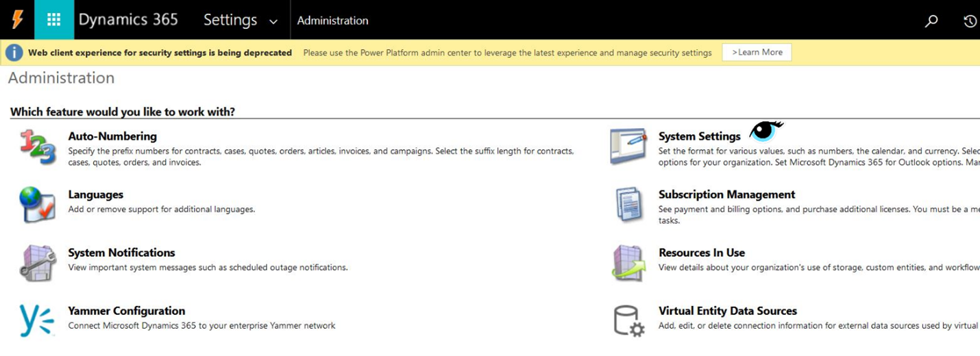This screenshot has height=356, width=980.
Task: Click the Learn More button
Action: coord(757,52)
